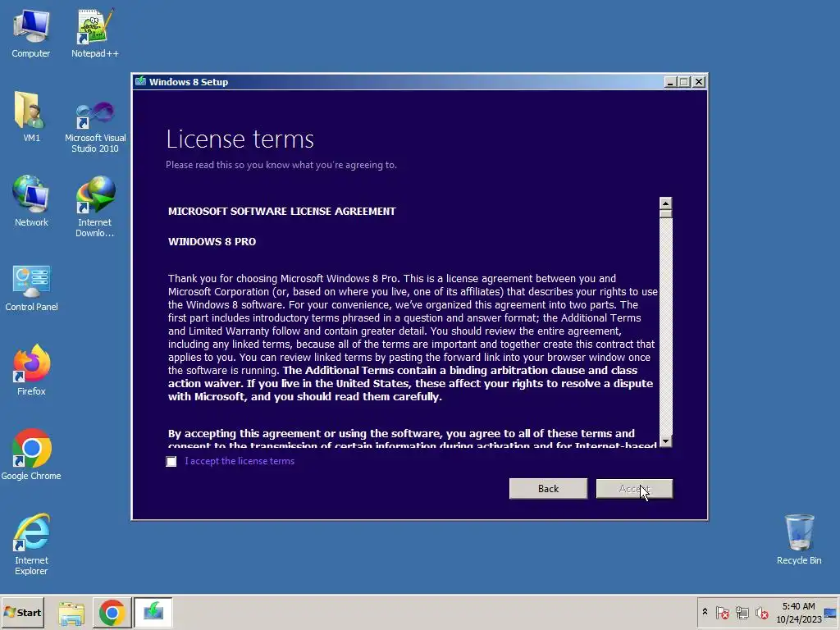Click the I accept the license terms label
Image resolution: width=840 pixels, height=630 pixels.
coord(240,461)
